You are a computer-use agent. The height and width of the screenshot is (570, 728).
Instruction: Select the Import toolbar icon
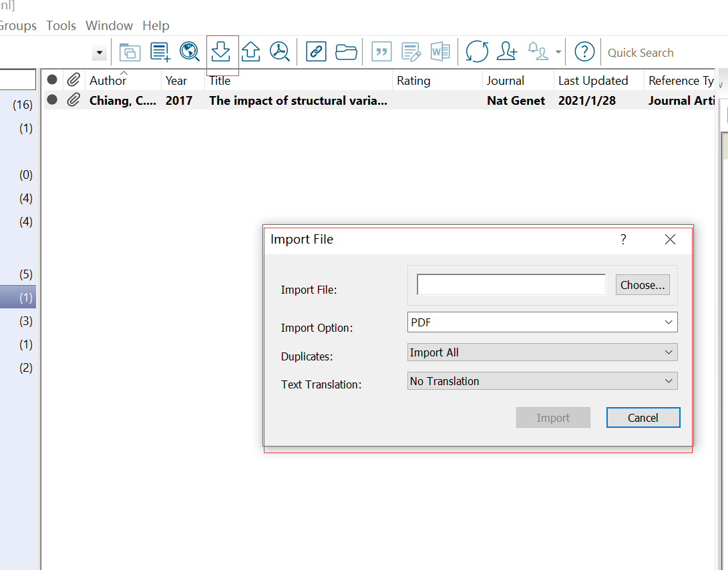221,51
